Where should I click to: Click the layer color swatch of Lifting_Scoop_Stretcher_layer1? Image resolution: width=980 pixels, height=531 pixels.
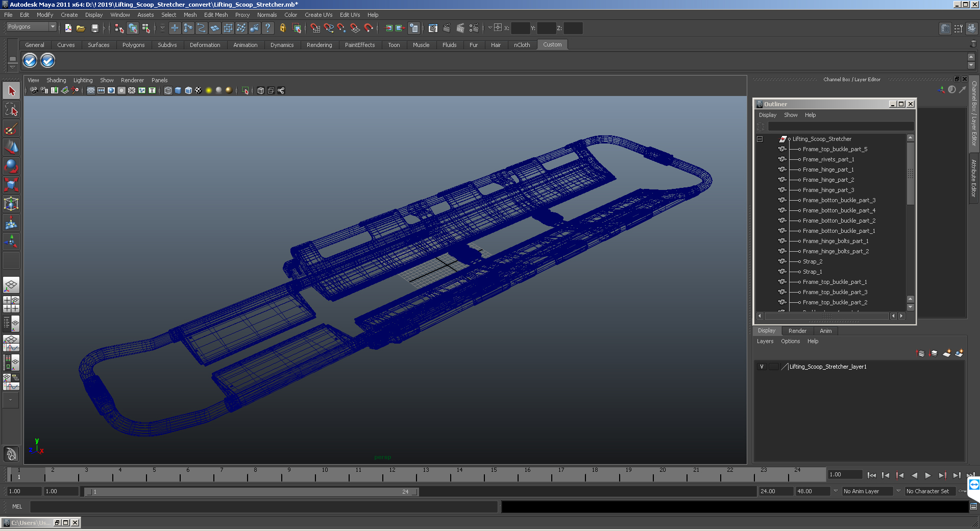tap(785, 367)
